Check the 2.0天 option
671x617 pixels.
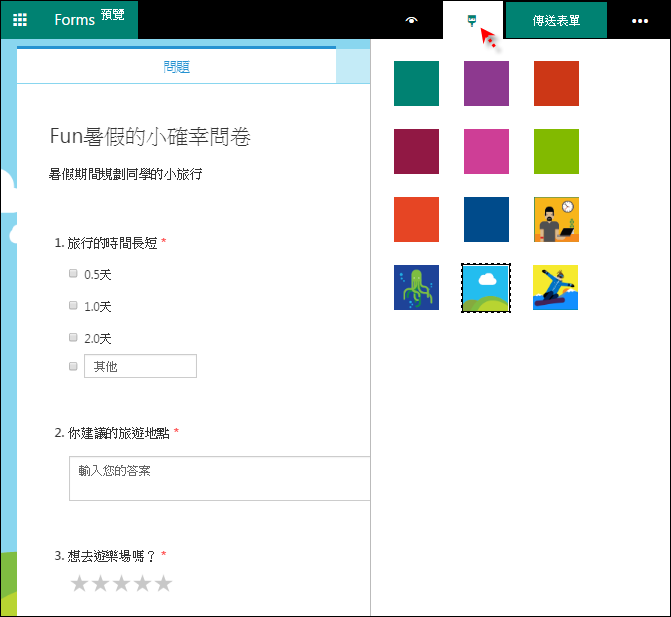[73, 338]
